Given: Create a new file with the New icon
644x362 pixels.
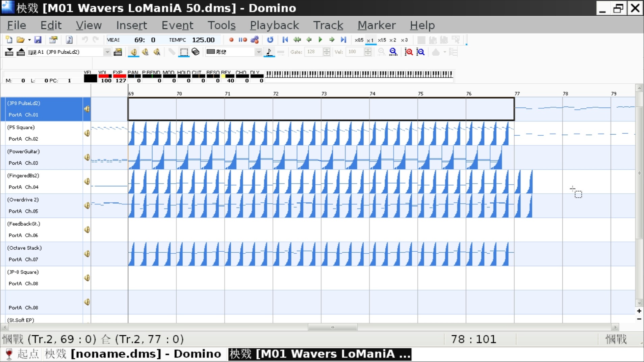Looking at the screenshot, I should (x=9, y=40).
